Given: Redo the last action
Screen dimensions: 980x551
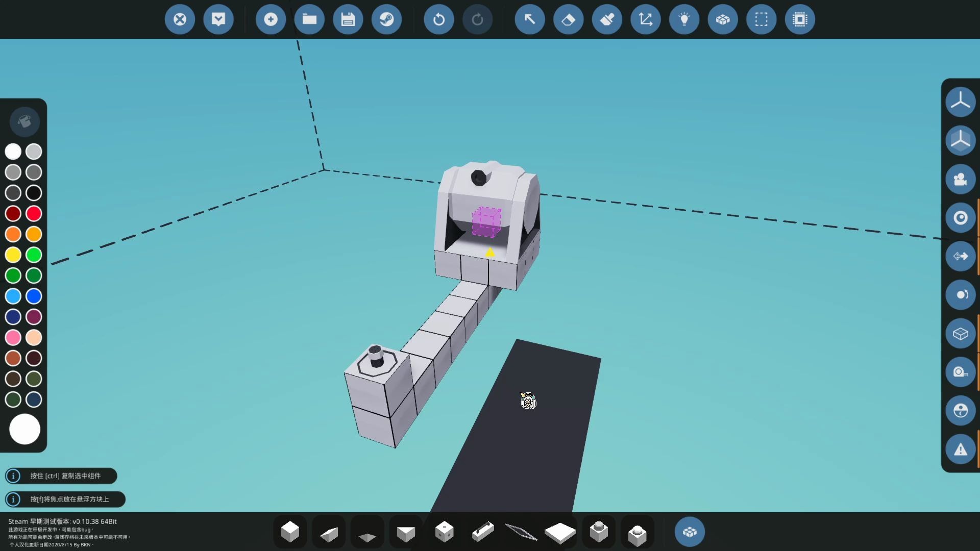Looking at the screenshot, I should point(477,19).
